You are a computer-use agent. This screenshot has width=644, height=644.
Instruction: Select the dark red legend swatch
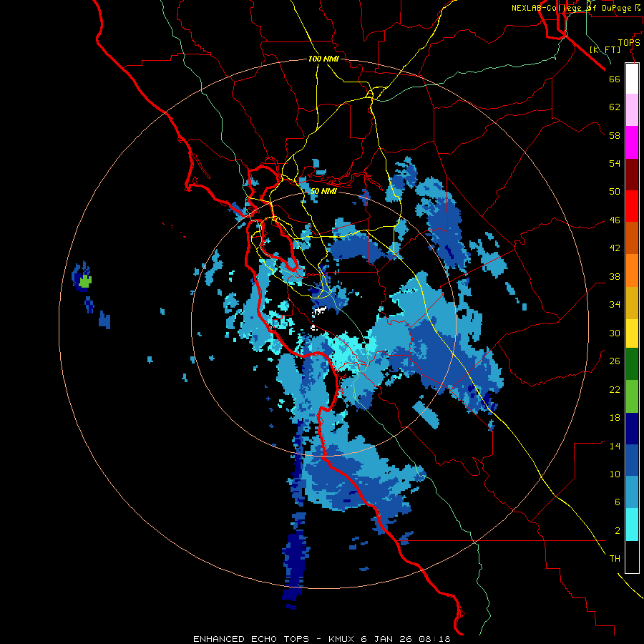click(632, 174)
